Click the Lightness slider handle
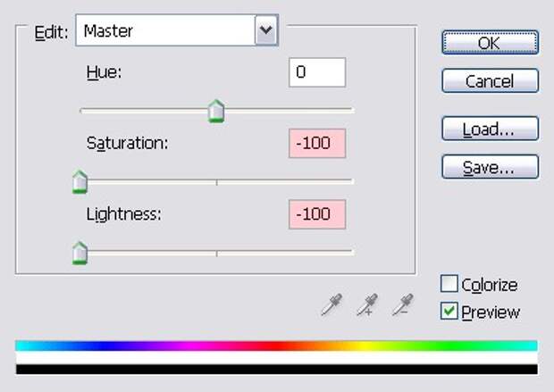Viewport: 554px width, 392px height. [80, 254]
